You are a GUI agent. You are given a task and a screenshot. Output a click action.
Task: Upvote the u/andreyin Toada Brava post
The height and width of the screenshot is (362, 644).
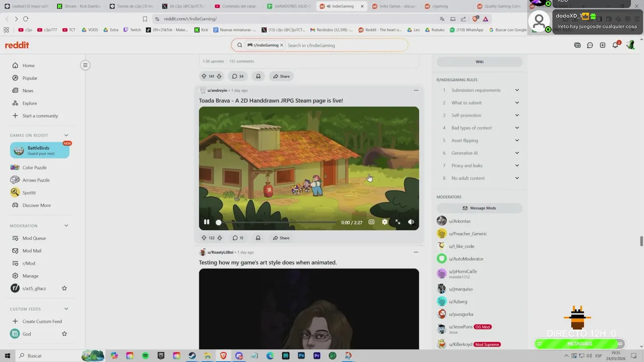204,238
